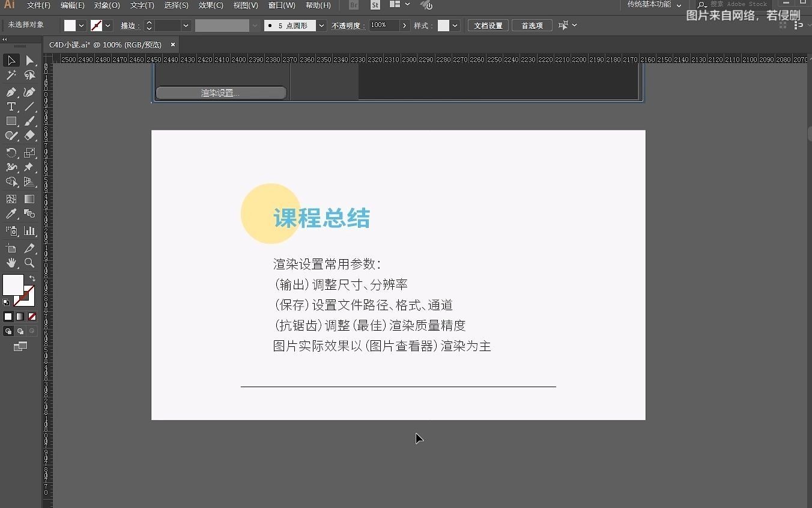Open Adobe Stock via St icon

tap(375, 5)
